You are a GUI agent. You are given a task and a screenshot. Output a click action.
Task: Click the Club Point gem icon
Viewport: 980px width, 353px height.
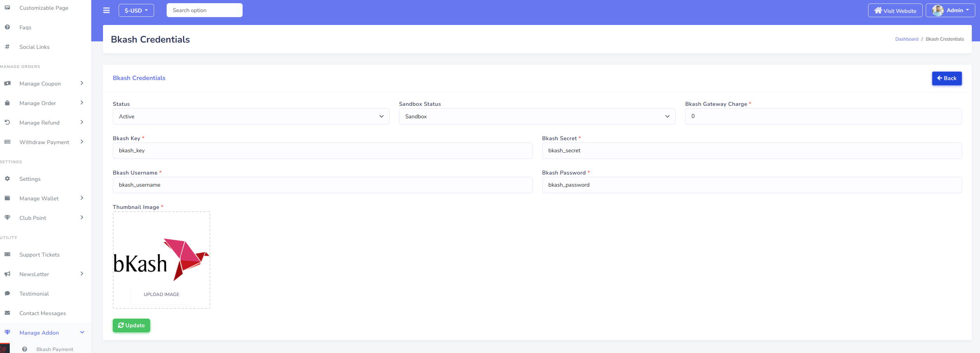click(x=7, y=218)
